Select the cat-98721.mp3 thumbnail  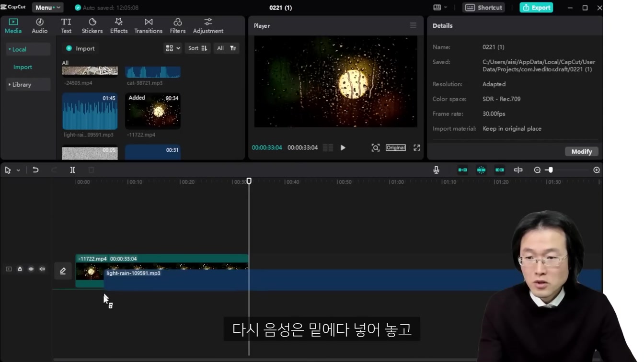click(153, 72)
